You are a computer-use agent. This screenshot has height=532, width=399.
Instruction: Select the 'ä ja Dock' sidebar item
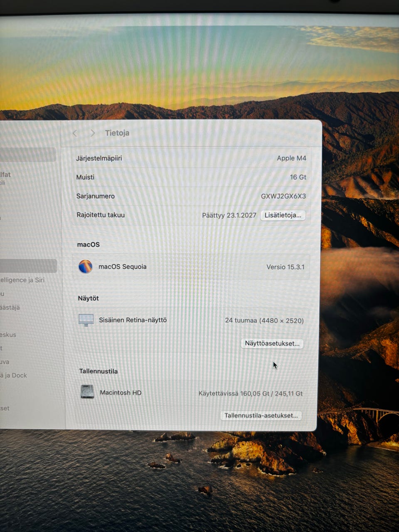pos(13,375)
